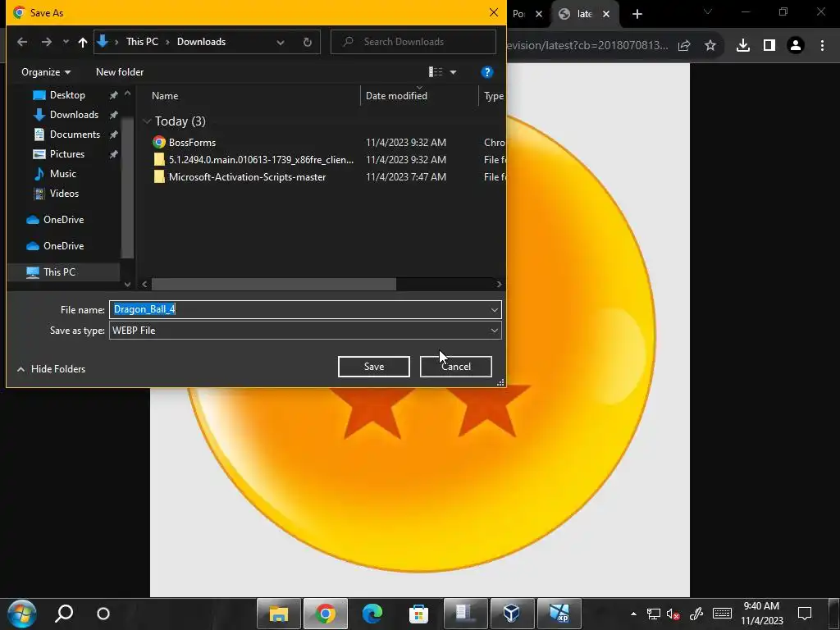This screenshot has height=630, width=840.
Task: Select Documents in the navigation pane
Action: click(x=75, y=135)
